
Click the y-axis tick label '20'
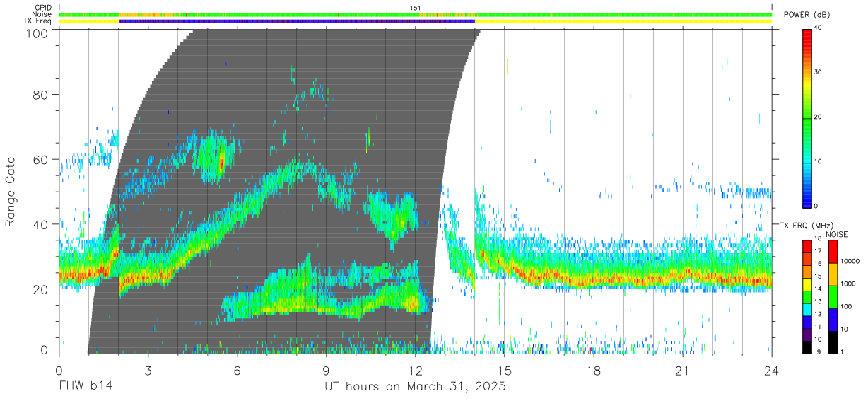(42, 289)
